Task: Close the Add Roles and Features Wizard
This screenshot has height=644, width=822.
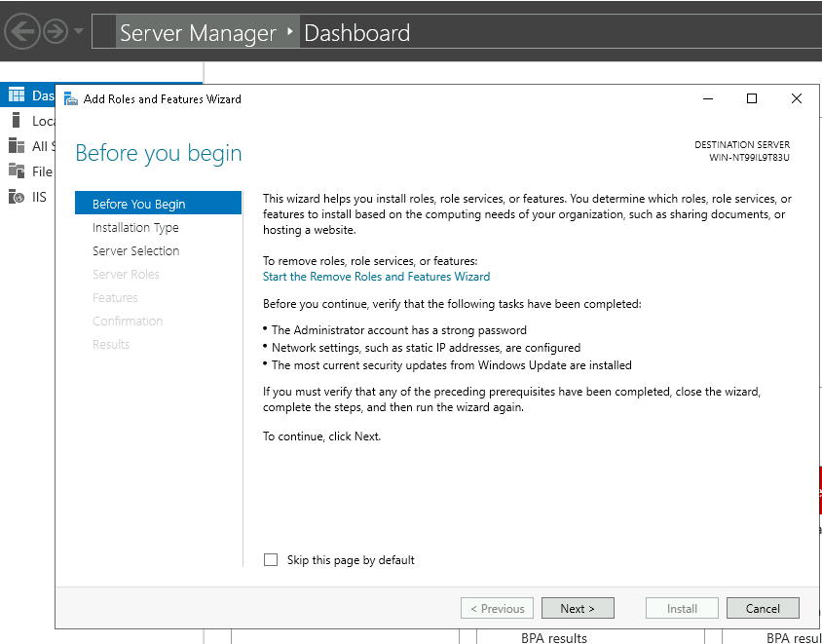Action: point(797,98)
